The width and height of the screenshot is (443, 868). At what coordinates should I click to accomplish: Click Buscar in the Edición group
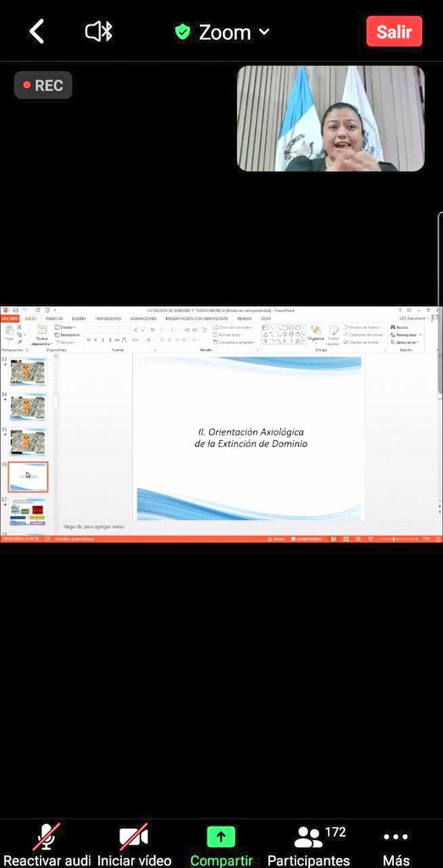[399, 327]
